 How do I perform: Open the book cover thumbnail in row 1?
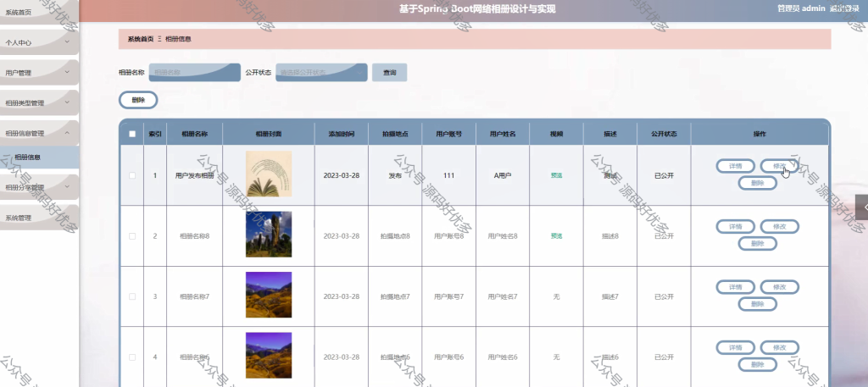pos(269,174)
